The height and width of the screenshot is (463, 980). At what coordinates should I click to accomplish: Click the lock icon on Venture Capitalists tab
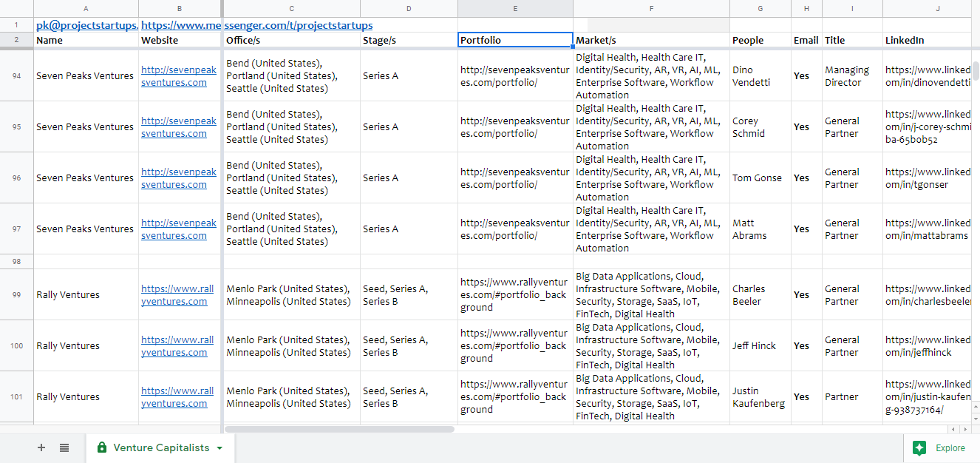(101, 447)
